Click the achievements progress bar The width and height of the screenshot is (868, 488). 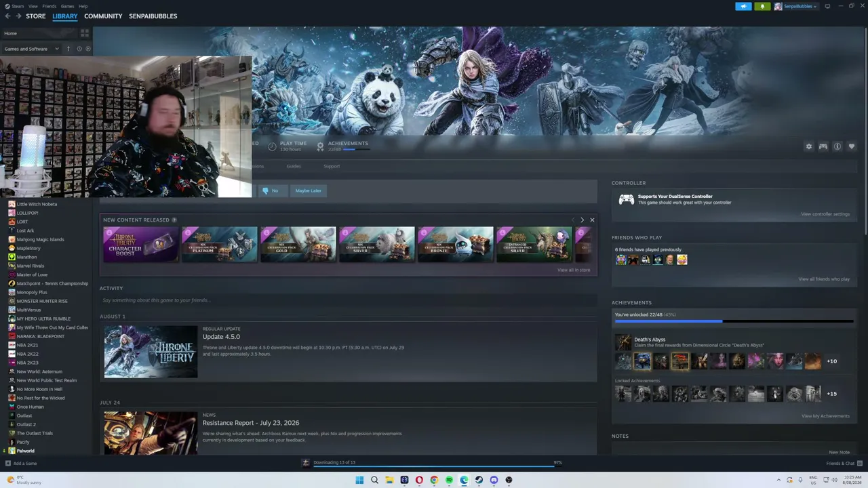(x=734, y=321)
